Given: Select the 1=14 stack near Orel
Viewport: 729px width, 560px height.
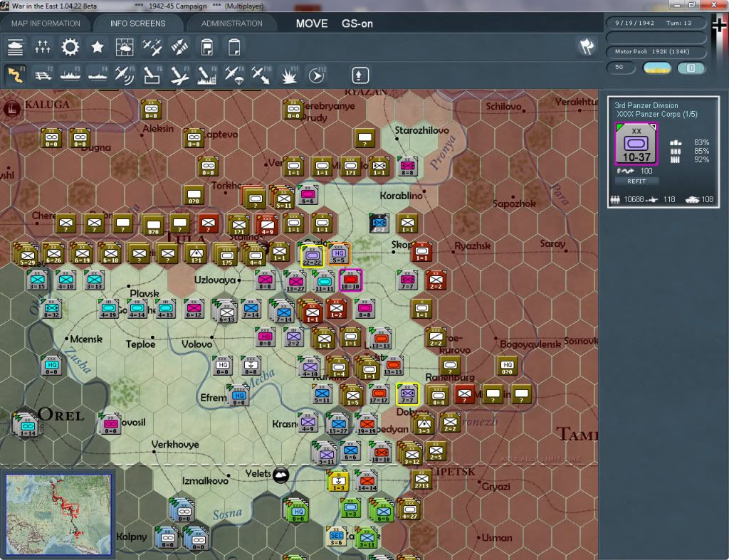Looking at the screenshot, I should pyautogui.click(x=27, y=425).
